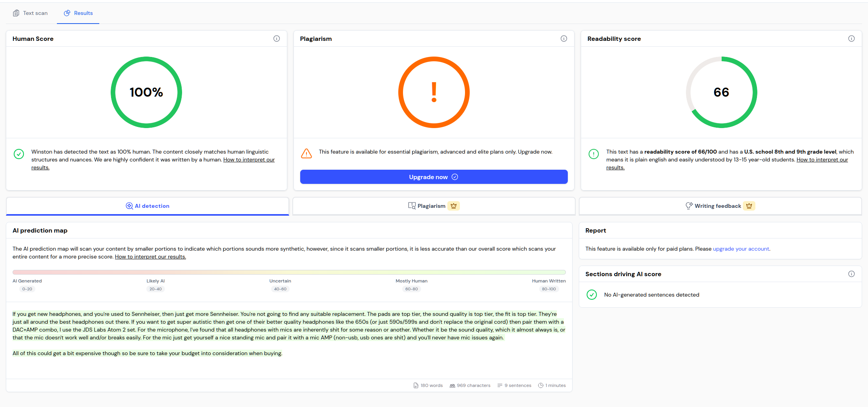
Task: Click the readability score 66 gauge
Action: pyautogui.click(x=721, y=92)
